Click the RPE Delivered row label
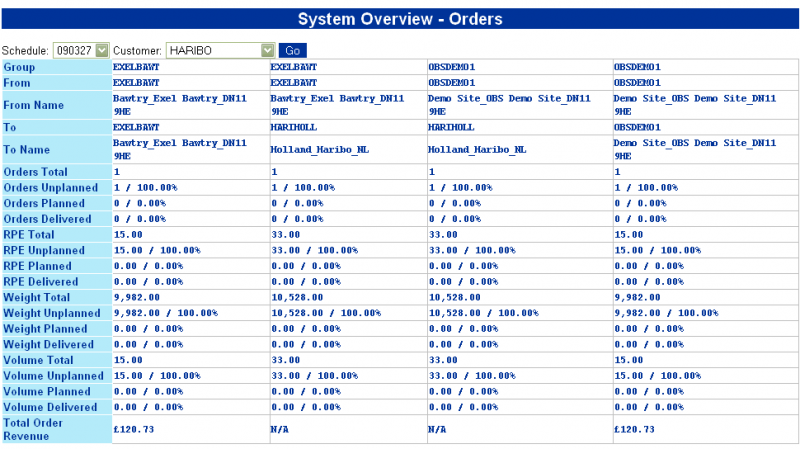The height and width of the screenshot is (449, 800). click(41, 282)
